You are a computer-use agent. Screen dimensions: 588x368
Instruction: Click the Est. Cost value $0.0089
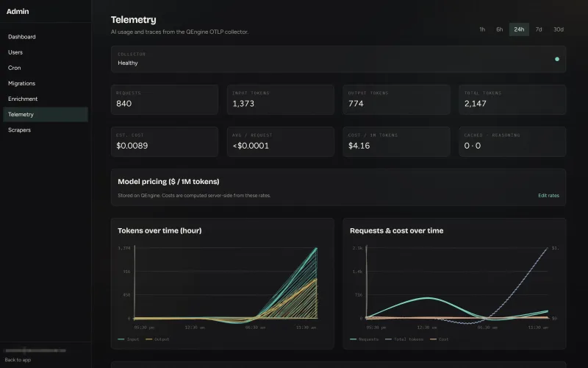point(132,146)
